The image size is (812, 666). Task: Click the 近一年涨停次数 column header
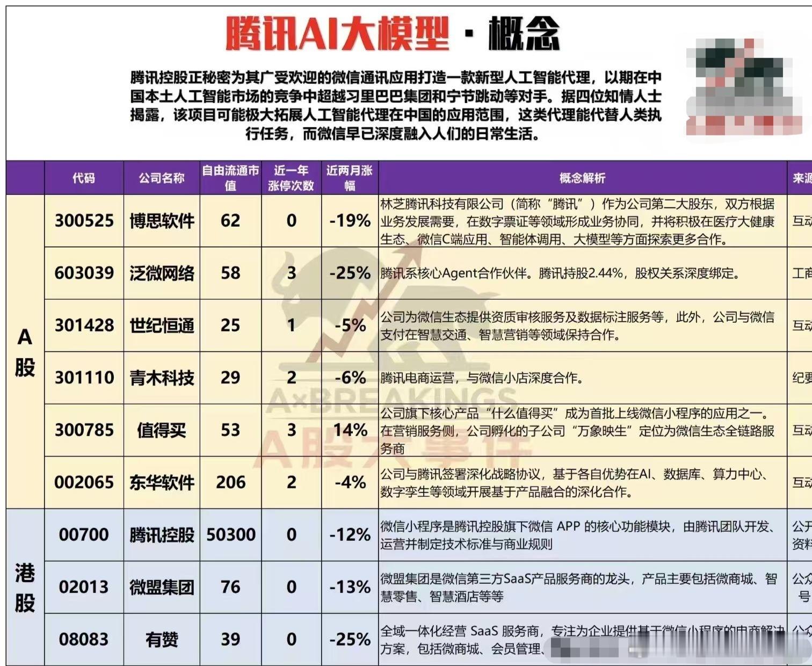pos(291,178)
